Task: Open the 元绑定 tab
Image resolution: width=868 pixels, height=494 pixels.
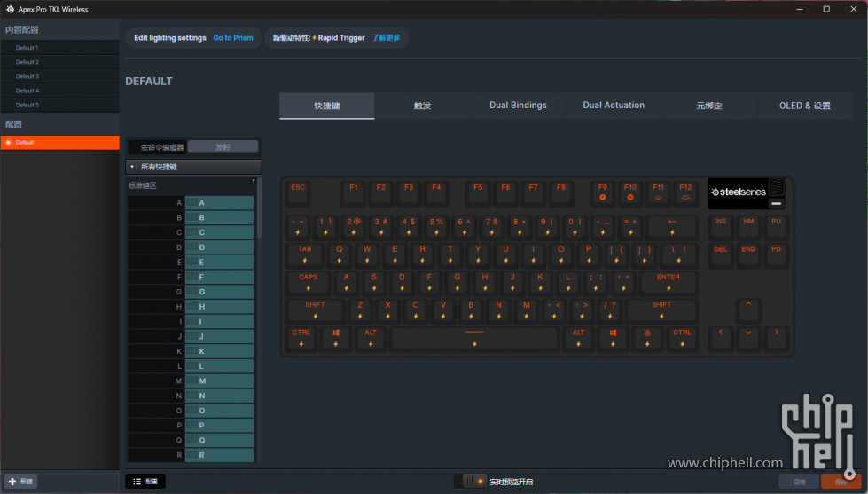Action: click(x=709, y=106)
